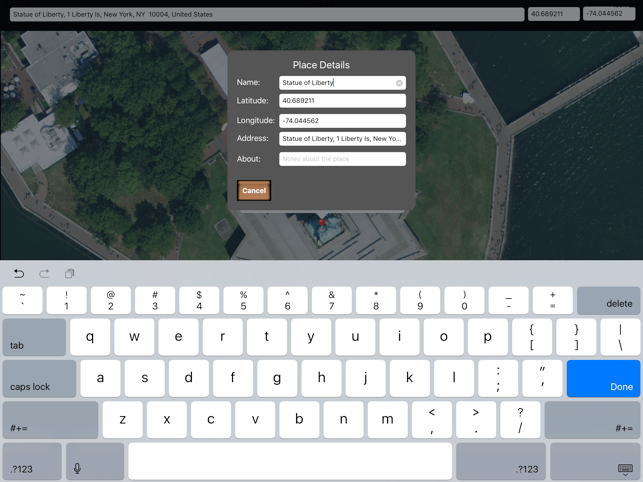Tap the v key
This screenshot has width=643, height=482.
[255, 420]
